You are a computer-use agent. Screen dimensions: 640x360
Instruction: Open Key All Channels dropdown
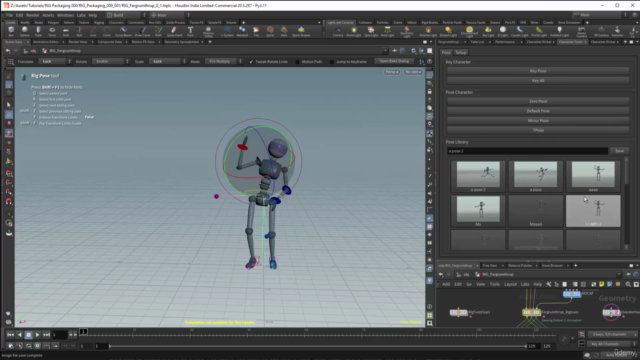[612, 344]
